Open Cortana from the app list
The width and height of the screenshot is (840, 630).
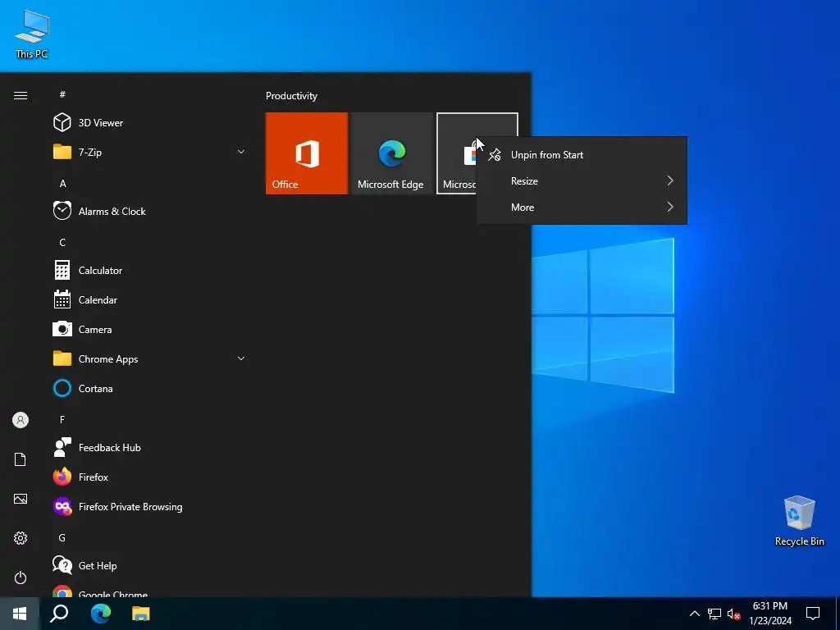tap(150, 388)
